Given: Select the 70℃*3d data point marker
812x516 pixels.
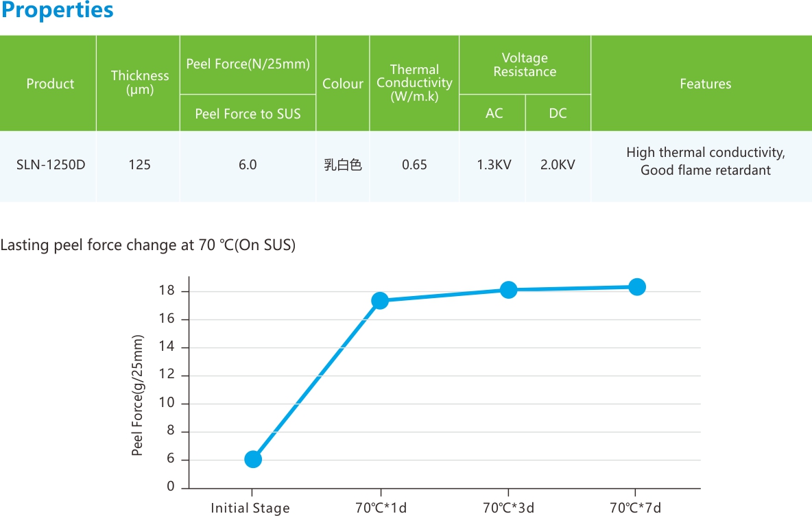Looking at the screenshot, I should tap(508, 290).
